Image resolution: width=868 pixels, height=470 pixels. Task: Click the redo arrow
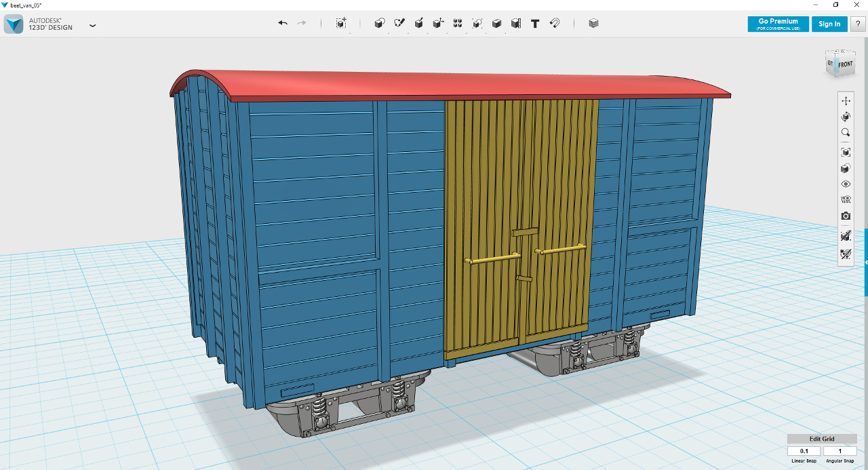[x=302, y=23]
